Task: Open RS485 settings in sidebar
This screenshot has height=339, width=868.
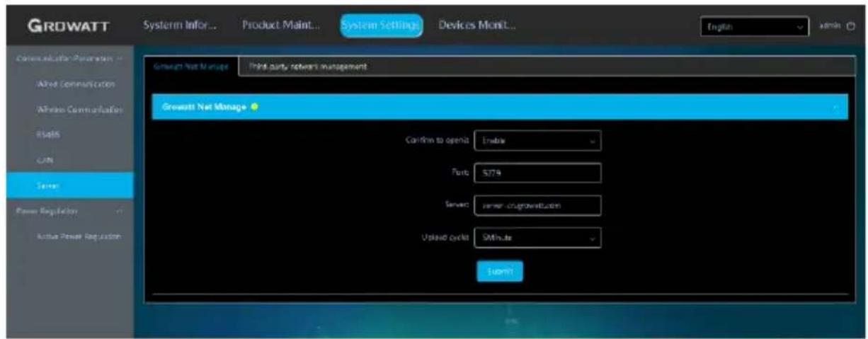Action: (x=47, y=134)
